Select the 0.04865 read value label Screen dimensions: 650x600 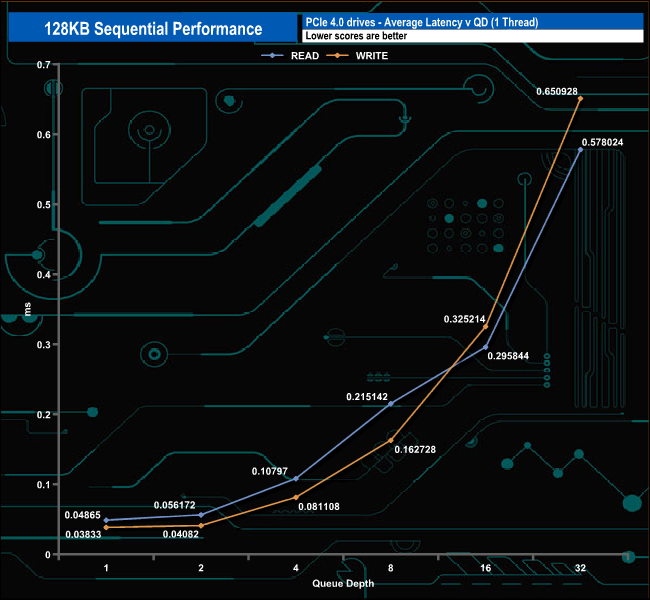(82, 515)
